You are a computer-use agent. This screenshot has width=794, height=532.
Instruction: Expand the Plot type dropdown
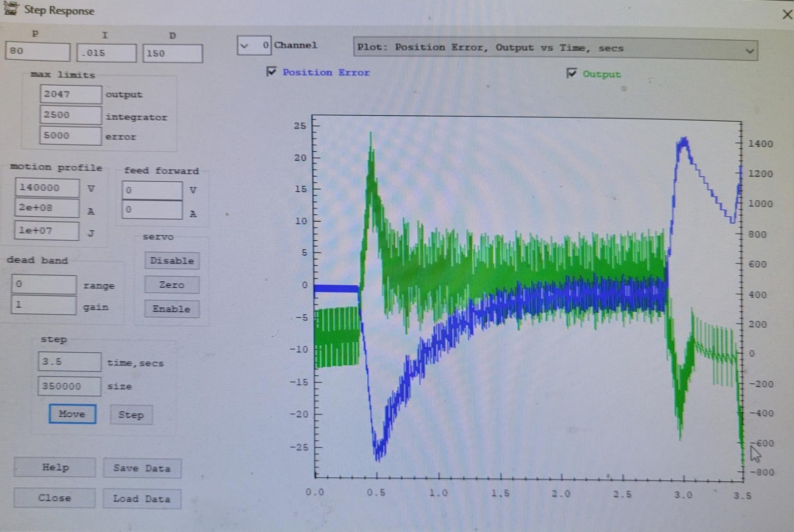(x=749, y=50)
